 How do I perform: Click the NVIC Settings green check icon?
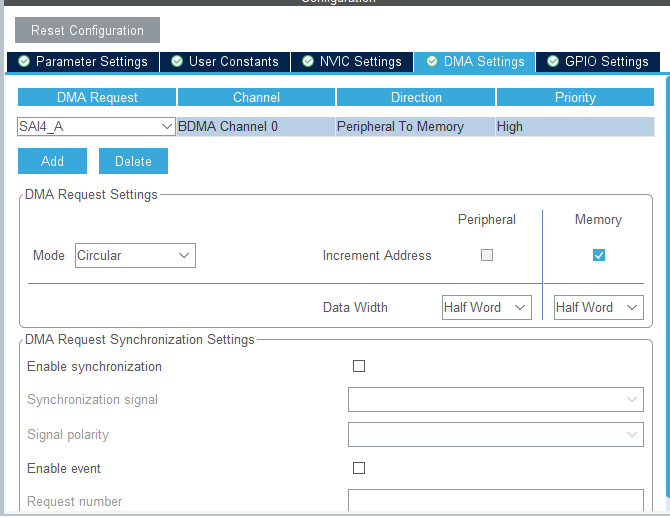(308, 62)
